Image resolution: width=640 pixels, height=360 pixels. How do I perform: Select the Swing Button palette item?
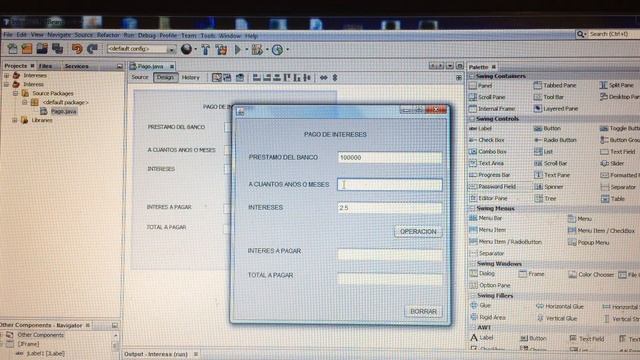tap(547, 128)
